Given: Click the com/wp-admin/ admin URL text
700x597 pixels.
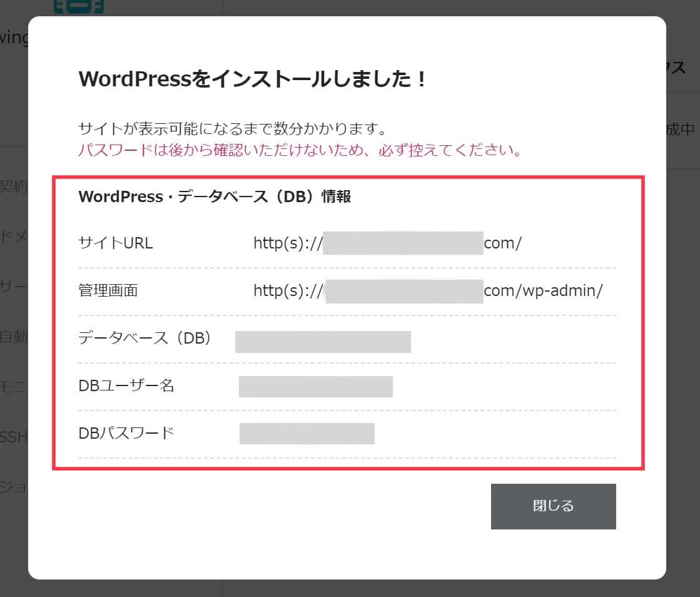Looking at the screenshot, I should [544, 291].
